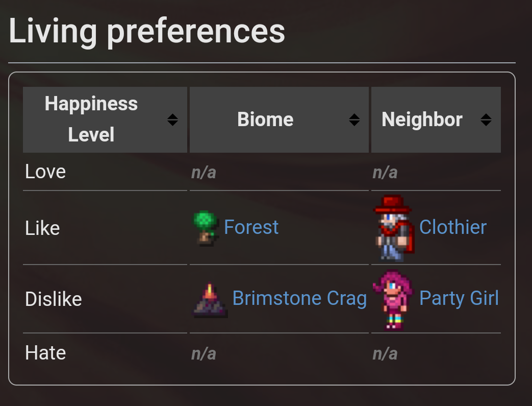Open the Clothier link
The height and width of the screenshot is (406, 532).
tap(453, 227)
